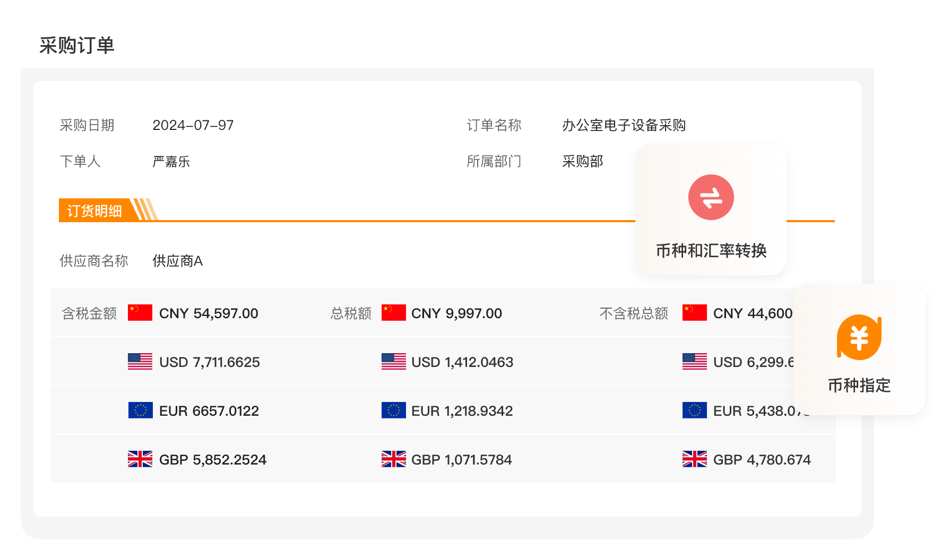This screenshot has width=941, height=560.
Task: Click the US flag beside USD 7,711.6625
Action: (140, 362)
